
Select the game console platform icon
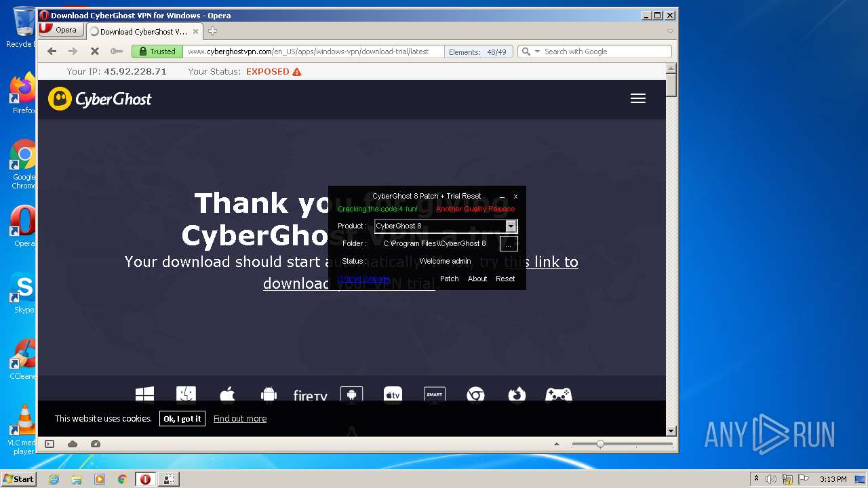(x=559, y=394)
